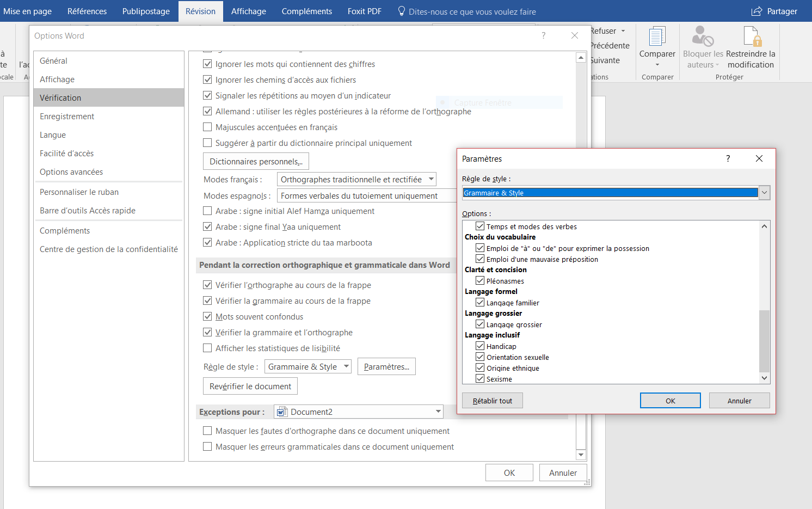Click scroll down arrow of Options Word pane
812x509 pixels.
tap(581, 455)
